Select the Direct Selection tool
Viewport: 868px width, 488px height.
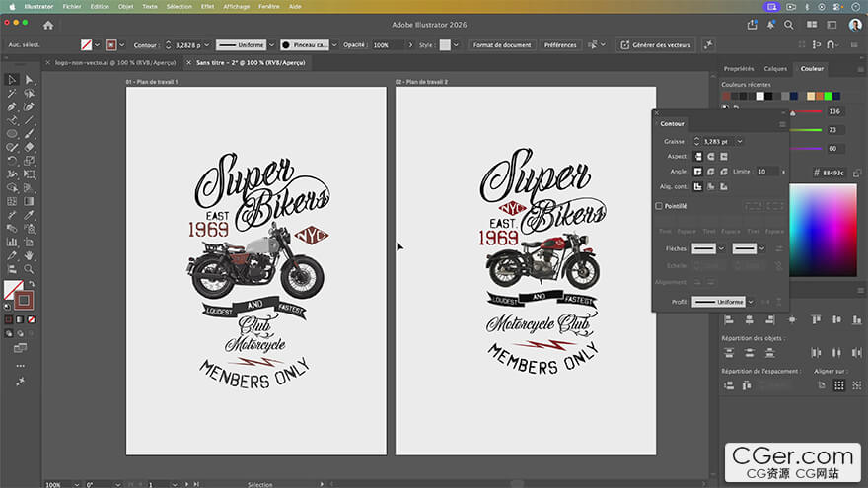tap(30, 80)
